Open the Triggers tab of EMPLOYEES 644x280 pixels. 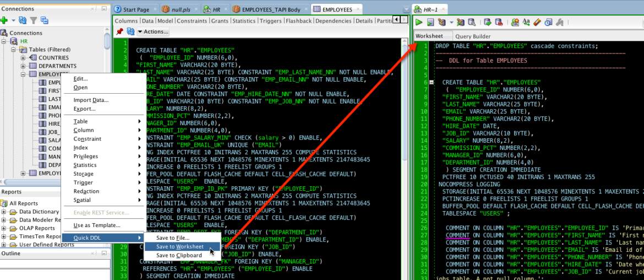click(x=271, y=20)
